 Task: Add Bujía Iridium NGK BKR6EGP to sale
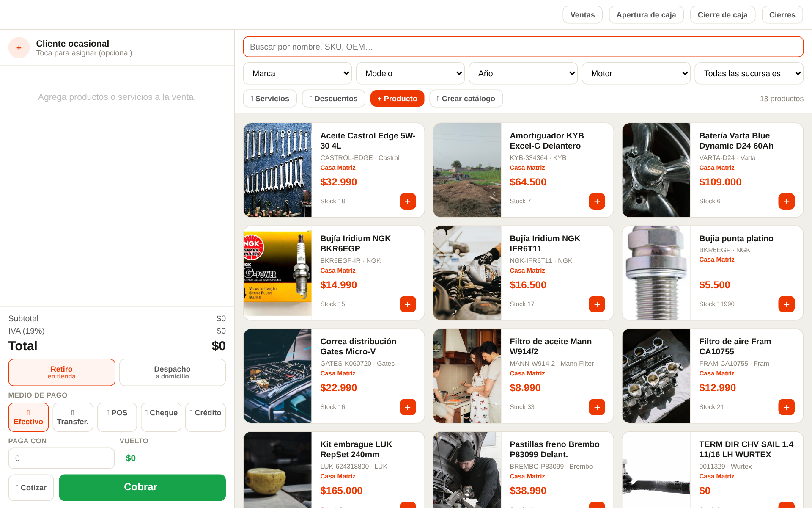coord(408,304)
